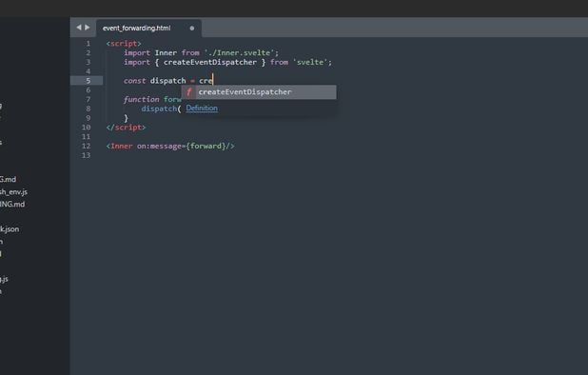Click the dispatch( call on line 8
Image resolution: width=588 pixels, height=375 pixels.
pyautogui.click(x=161, y=109)
